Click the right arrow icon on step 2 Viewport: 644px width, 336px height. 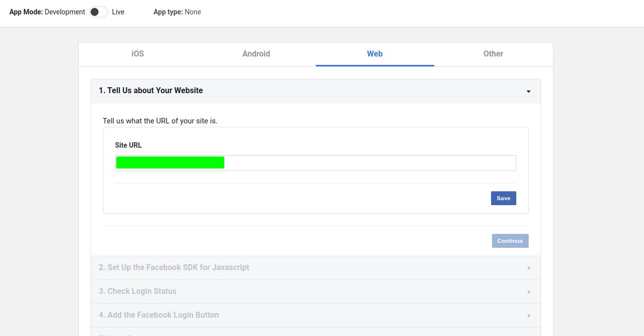click(528, 268)
